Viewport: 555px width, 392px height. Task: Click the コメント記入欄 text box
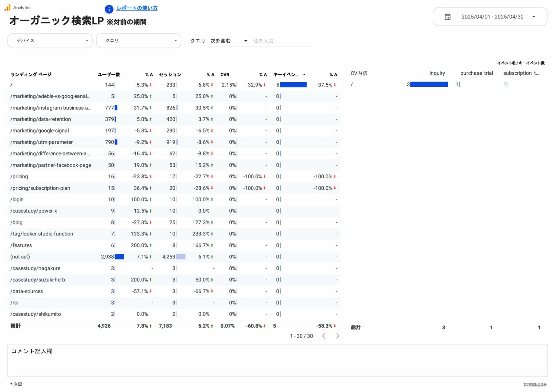[277, 360]
